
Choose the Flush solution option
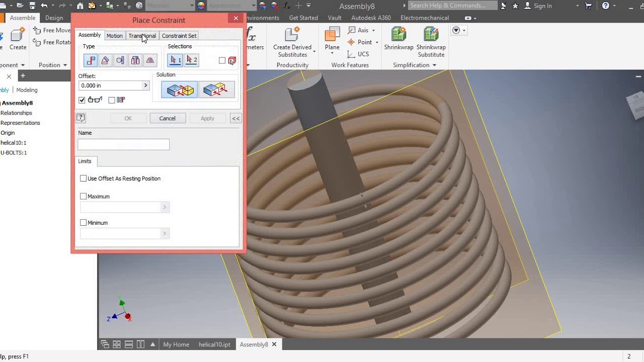216,90
